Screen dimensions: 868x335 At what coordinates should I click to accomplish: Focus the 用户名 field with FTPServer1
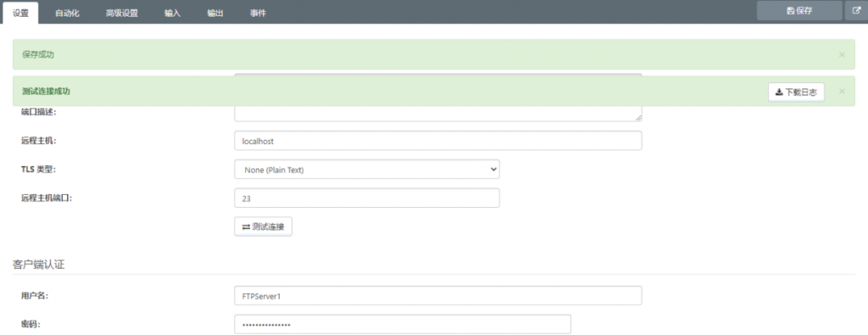pyautogui.click(x=438, y=296)
